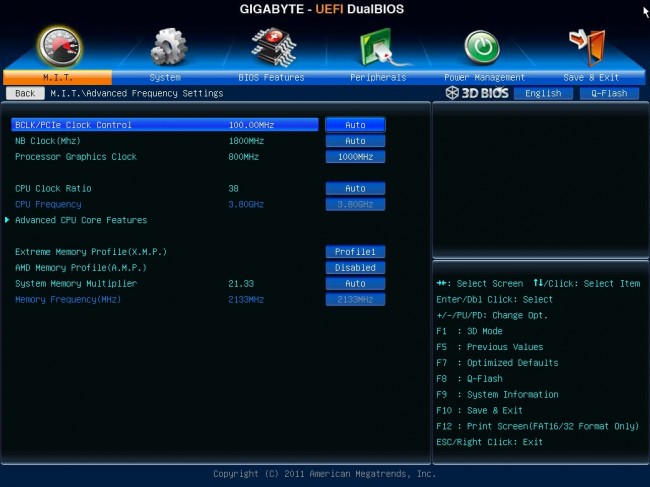
Task: Change Processor Graphics Clock 1000MHz value
Action: (355, 157)
